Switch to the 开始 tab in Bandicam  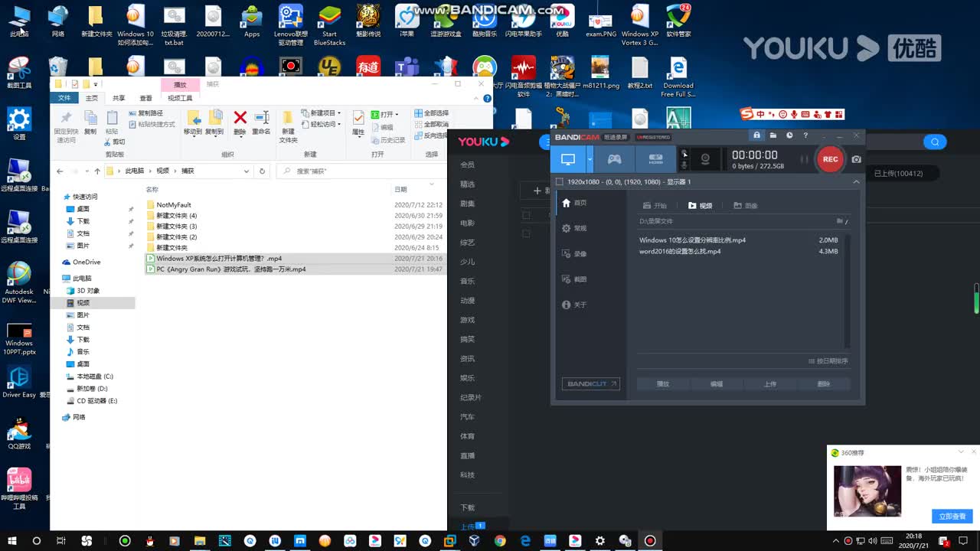click(655, 206)
